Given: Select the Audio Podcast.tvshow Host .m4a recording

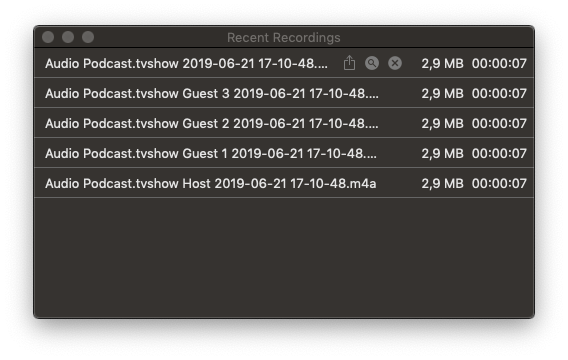Looking at the screenshot, I should [x=284, y=183].
